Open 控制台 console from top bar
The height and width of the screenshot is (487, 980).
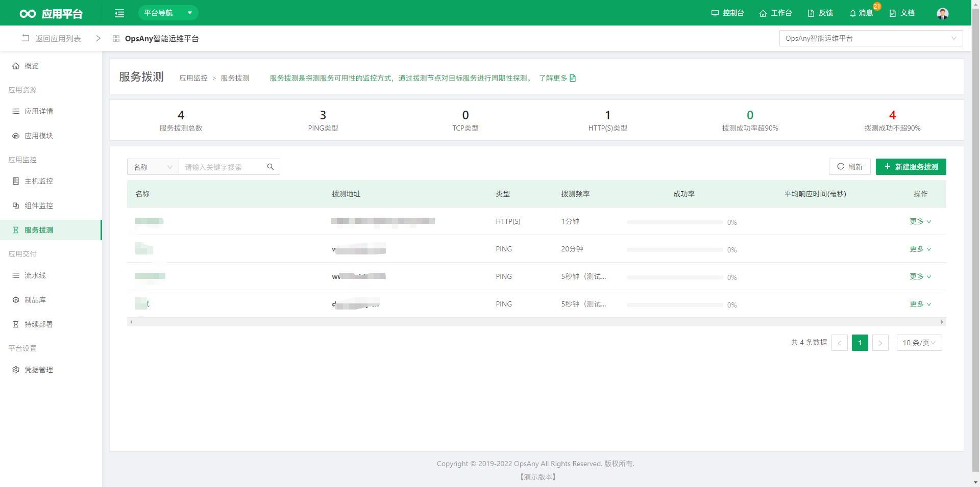[727, 13]
